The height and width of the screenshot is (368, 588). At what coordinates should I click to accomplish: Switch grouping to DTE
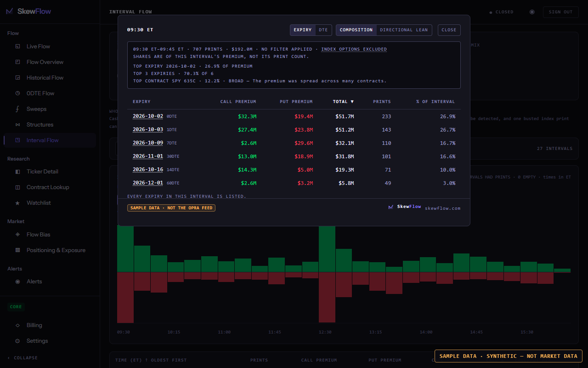[x=323, y=30]
